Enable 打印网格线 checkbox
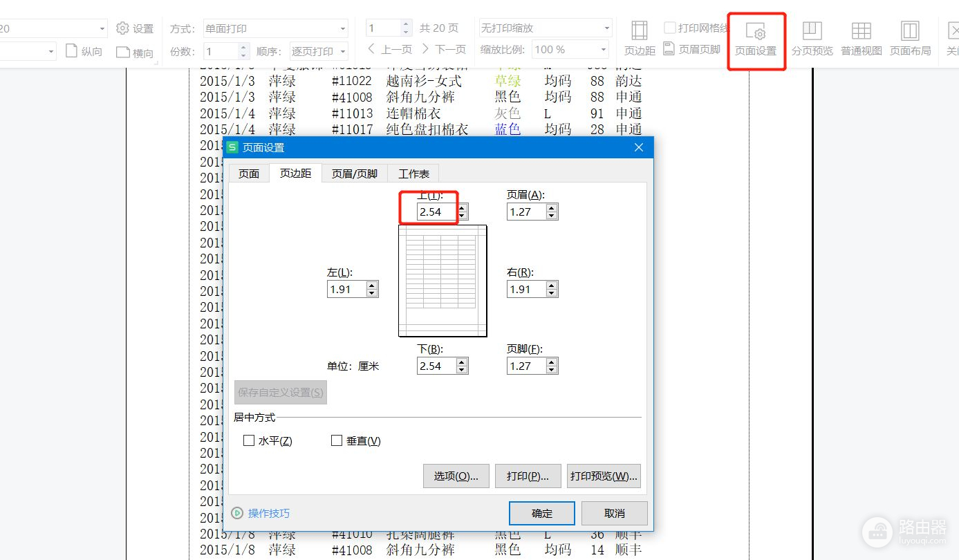This screenshot has height=560, width=959. click(x=670, y=28)
